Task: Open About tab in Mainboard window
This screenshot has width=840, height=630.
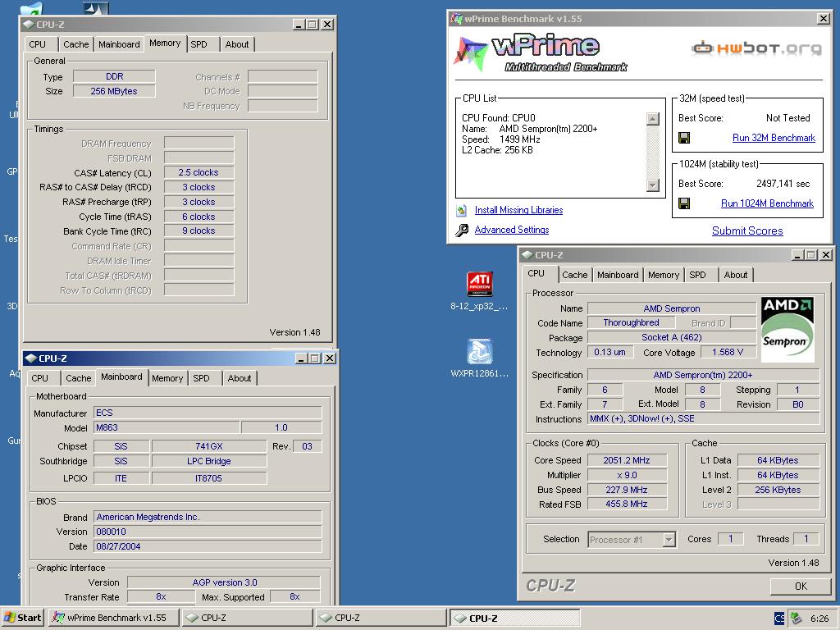Action: (240, 378)
